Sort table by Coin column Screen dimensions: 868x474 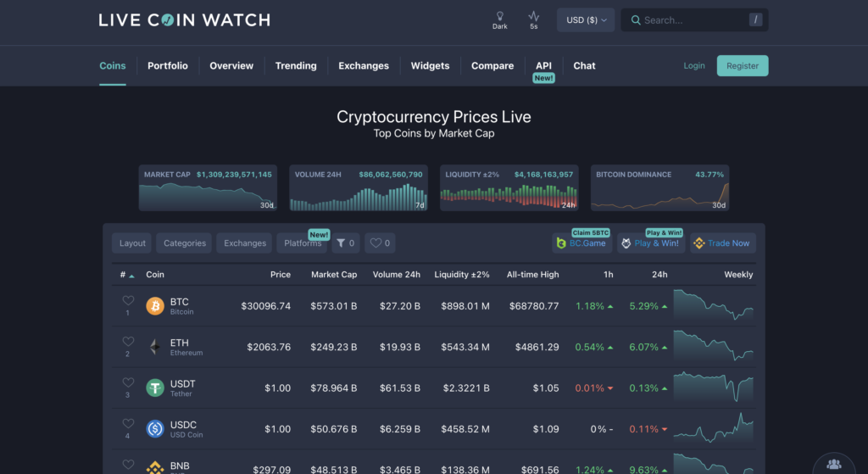155,275
